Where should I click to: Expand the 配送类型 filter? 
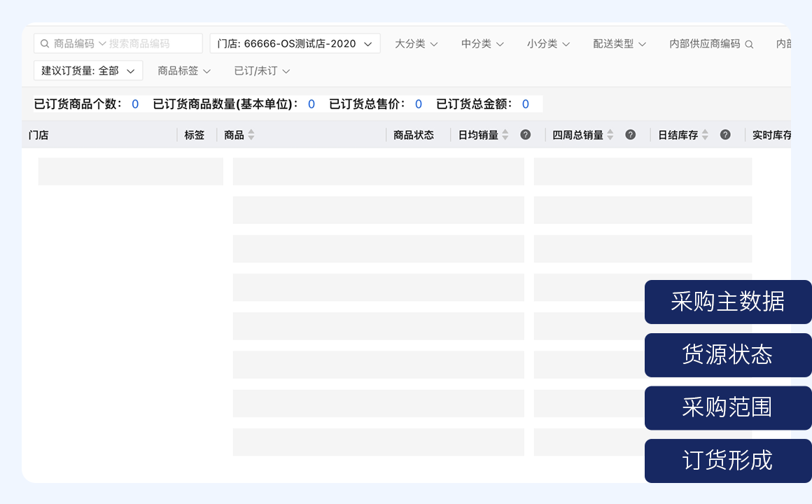pyautogui.click(x=619, y=43)
